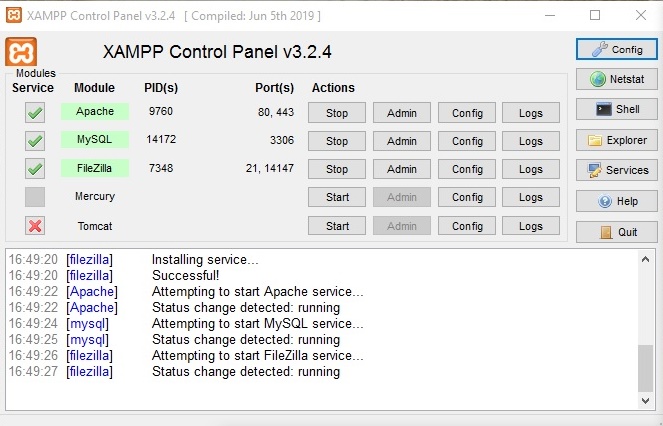This screenshot has height=426, width=663.
Task: Open the Apache Config dropdown button
Action: (467, 113)
